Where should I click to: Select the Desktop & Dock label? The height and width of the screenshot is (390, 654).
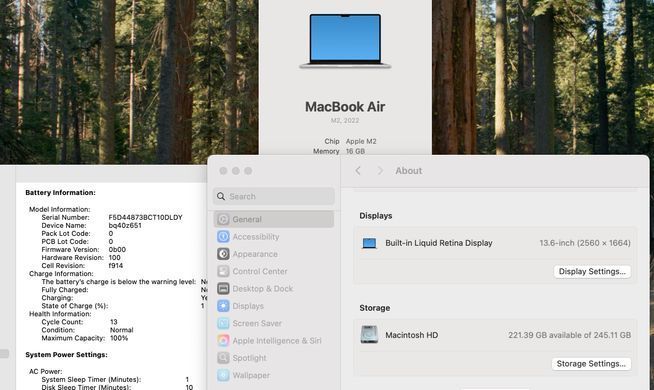click(263, 289)
